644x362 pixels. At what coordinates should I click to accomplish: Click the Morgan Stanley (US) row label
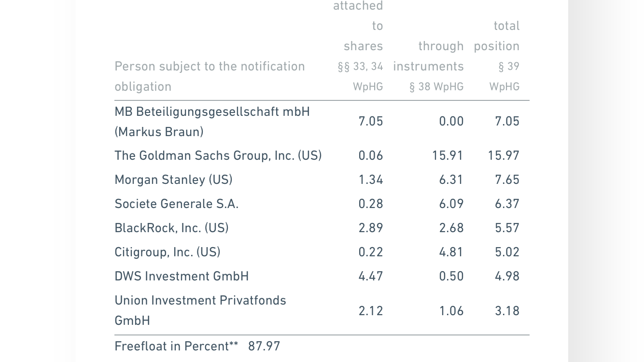(x=173, y=180)
